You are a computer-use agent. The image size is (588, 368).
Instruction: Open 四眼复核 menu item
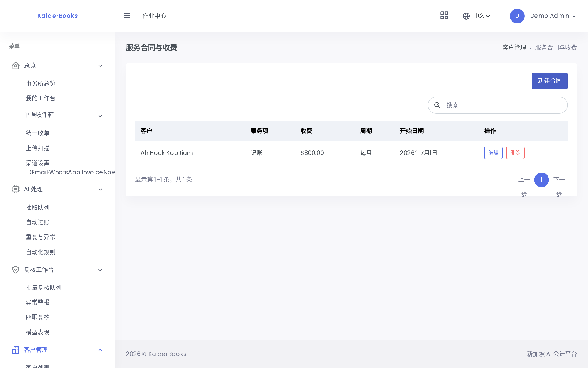38,317
